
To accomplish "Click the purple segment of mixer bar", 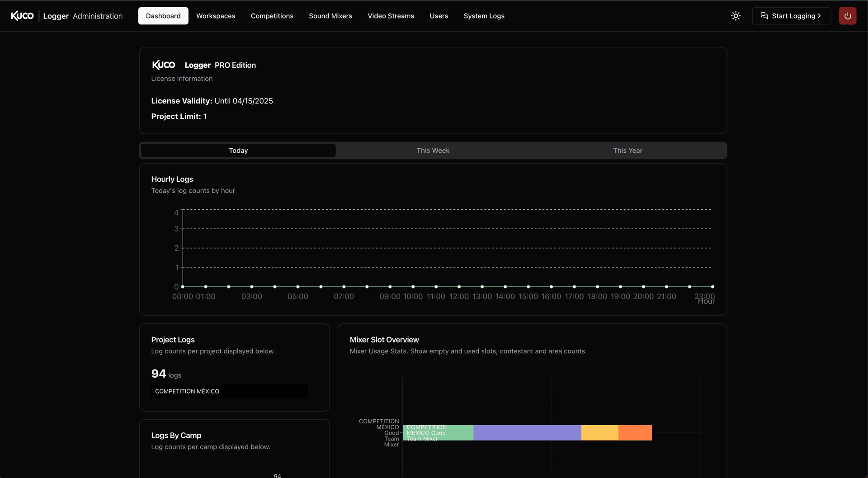I will coord(527,433).
